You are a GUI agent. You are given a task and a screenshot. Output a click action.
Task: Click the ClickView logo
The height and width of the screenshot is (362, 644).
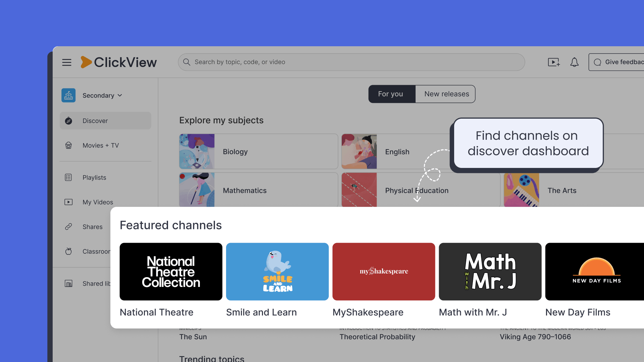tap(119, 62)
